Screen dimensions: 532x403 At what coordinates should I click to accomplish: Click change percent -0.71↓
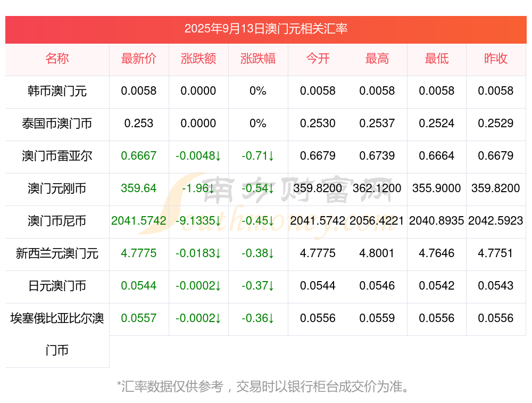(x=258, y=156)
